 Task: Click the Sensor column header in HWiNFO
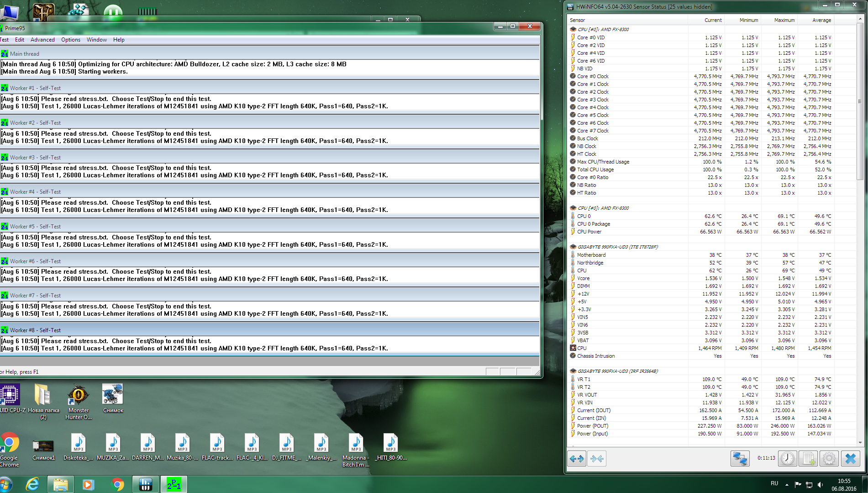(627, 20)
